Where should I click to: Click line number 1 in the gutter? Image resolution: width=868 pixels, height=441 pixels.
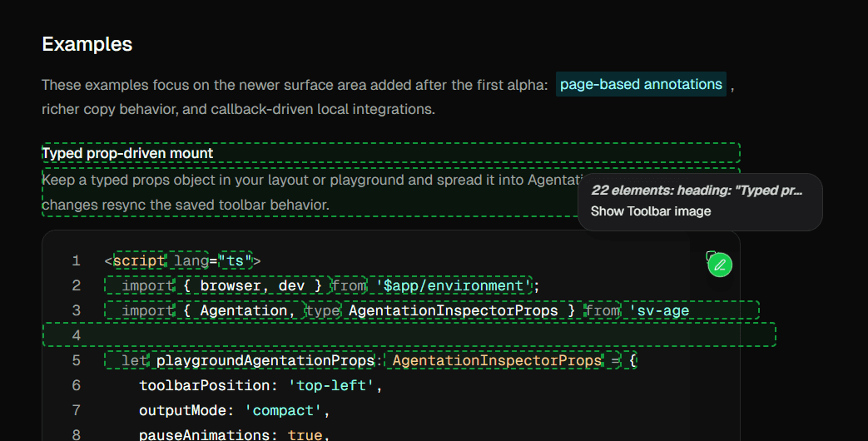[x=77, y=260]
